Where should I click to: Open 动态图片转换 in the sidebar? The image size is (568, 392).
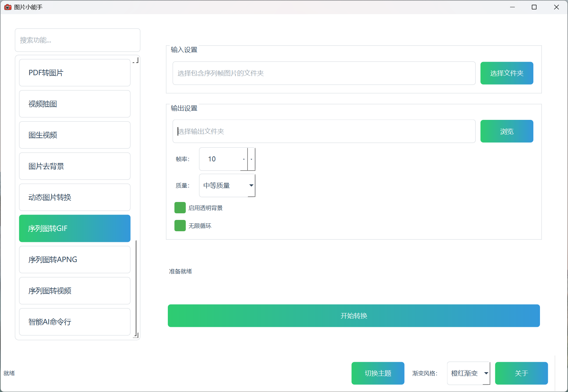pos(75,197)
